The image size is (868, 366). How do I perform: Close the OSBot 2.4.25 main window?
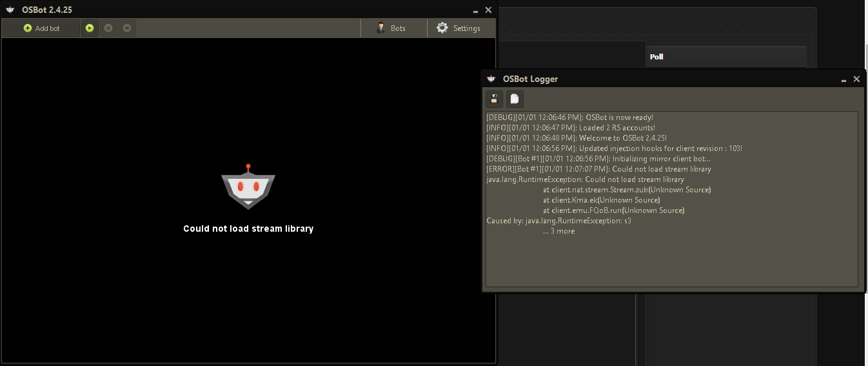(488, 10)
